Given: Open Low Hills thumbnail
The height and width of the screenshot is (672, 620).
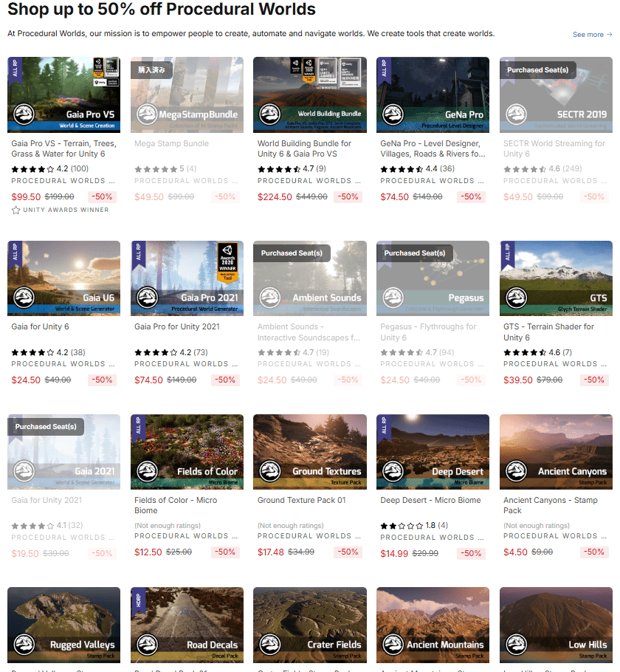Looking at the screenshot, I should pos(556,625).
